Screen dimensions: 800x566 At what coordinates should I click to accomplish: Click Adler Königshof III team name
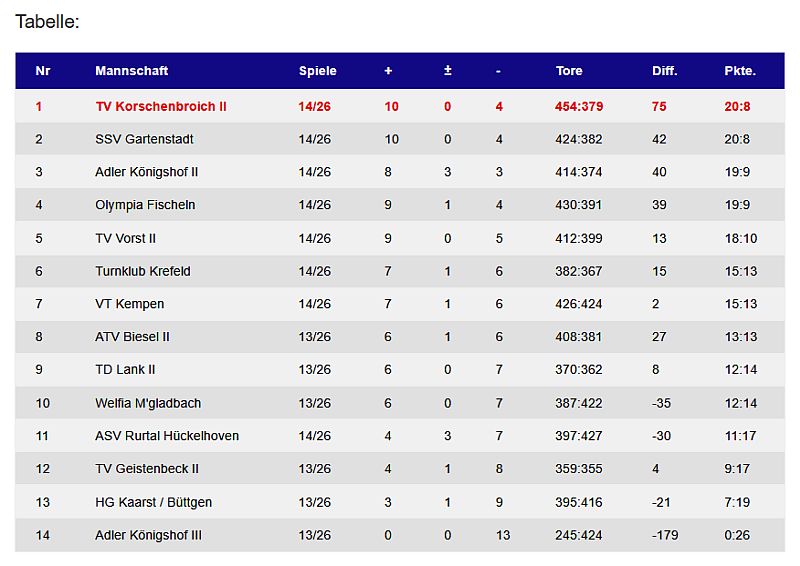(148, 535)
